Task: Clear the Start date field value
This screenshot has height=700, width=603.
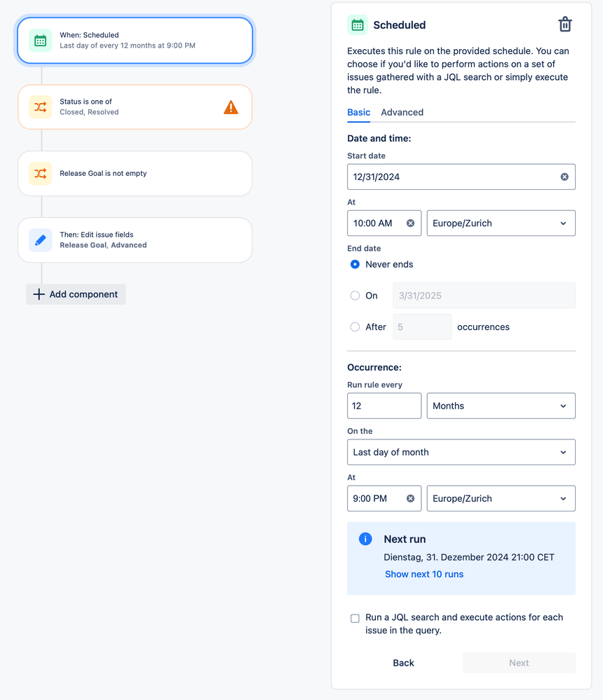Action: (x=564, y=177)
